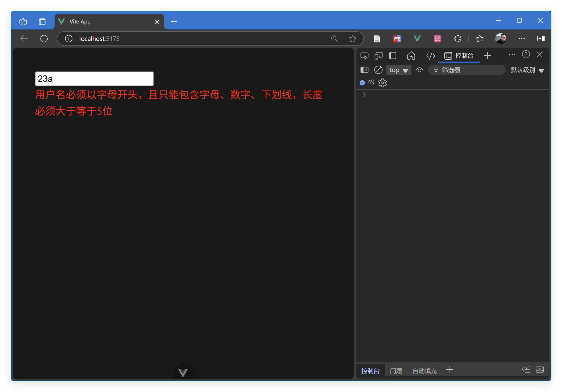Open DevTools help
Viewport: 562px width, 392px height.
pyautogui.click(x=526, y=55)
